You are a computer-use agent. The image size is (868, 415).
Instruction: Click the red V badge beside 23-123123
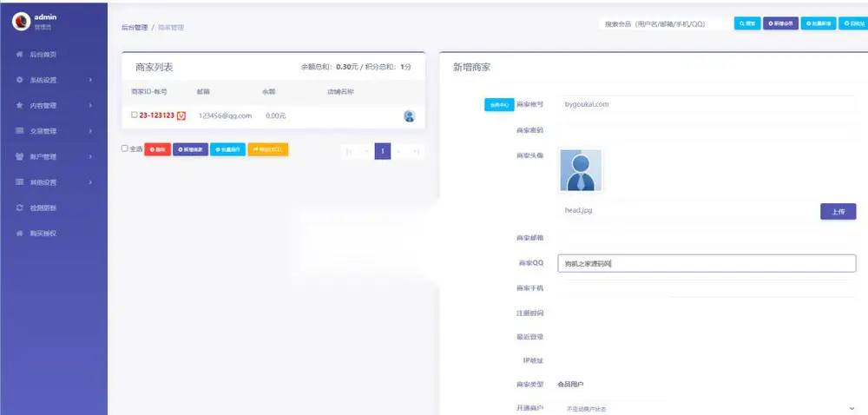coord(181,115)
